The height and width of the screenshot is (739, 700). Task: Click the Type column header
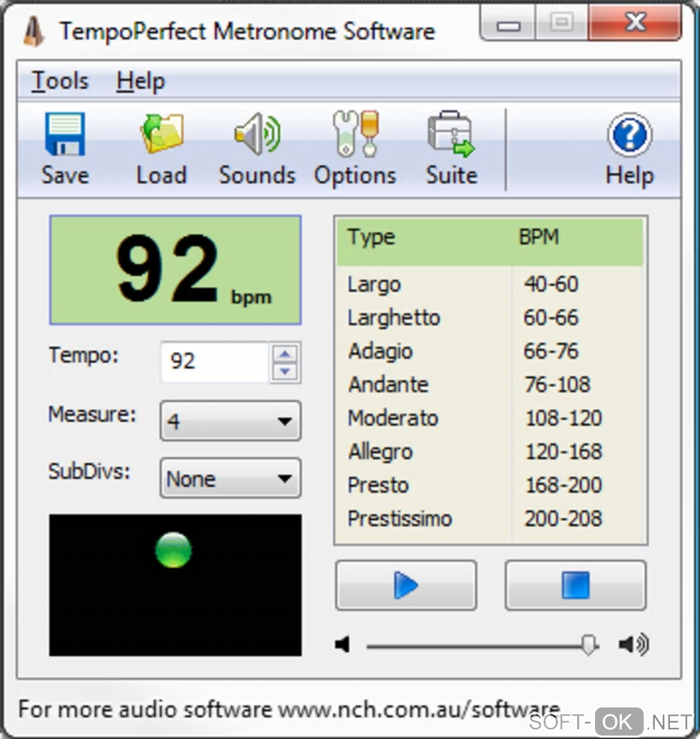click(371, 237)
